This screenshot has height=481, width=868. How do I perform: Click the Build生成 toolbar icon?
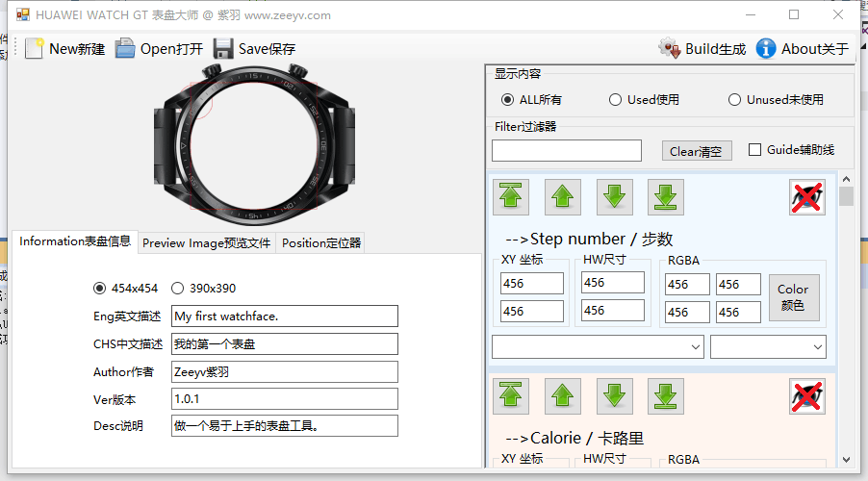pos(670,49)
